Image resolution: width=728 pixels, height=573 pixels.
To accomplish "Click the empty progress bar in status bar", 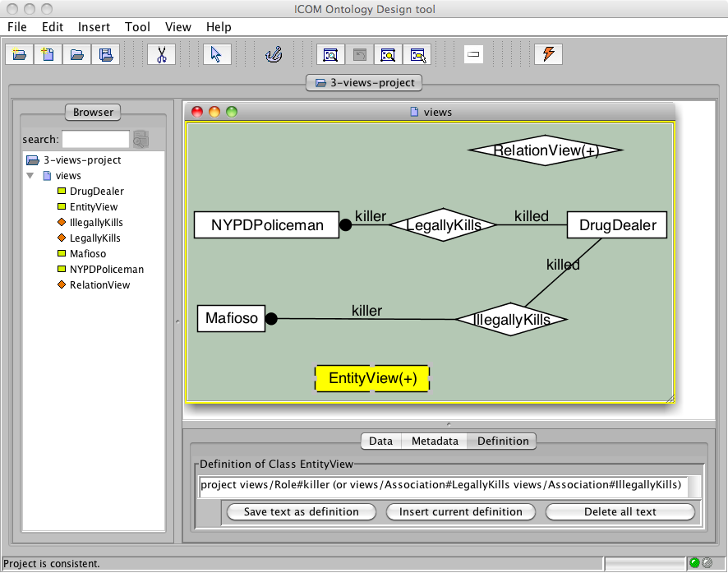I will pos(645,563).
